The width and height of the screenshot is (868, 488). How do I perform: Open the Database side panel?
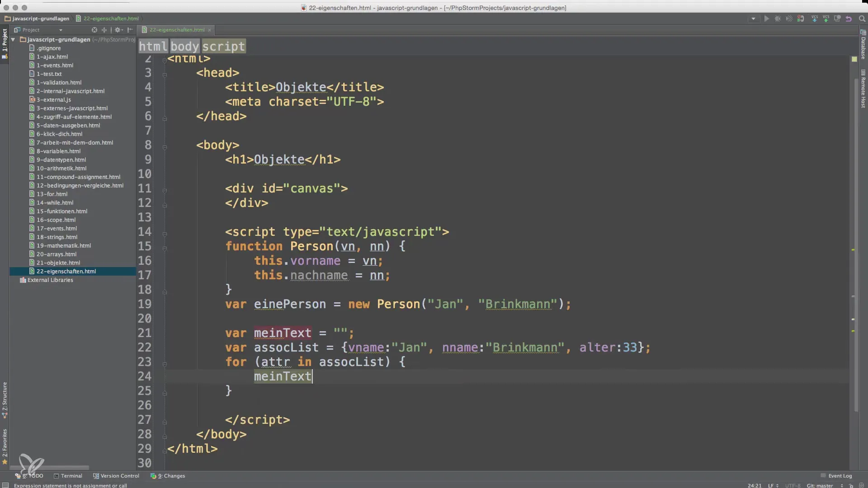[863, 44]
